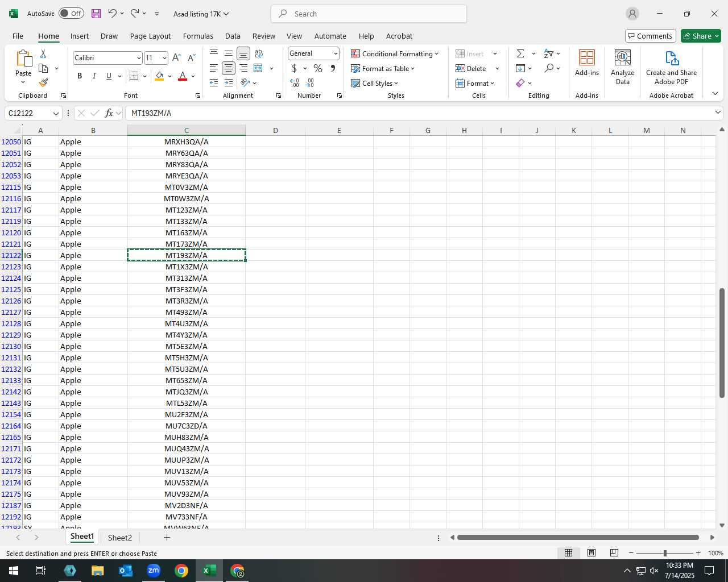
Task: Toggle Wrap Text
Action: click(x=259, y=53)
